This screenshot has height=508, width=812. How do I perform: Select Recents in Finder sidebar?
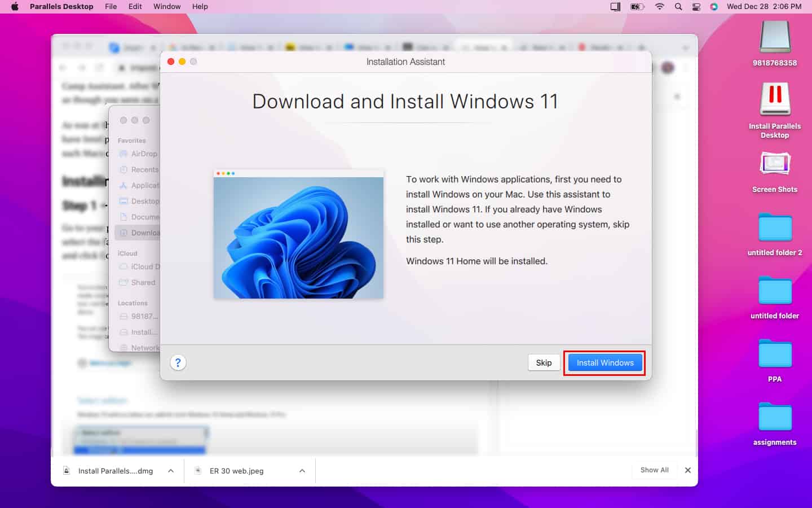coord(139,169)
